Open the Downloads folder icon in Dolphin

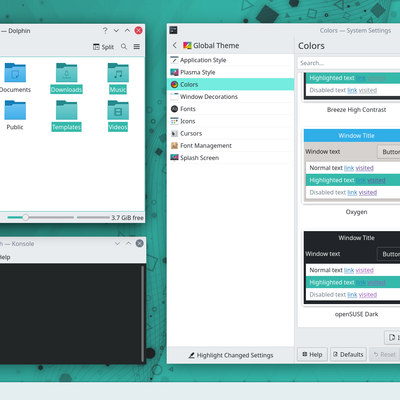point(67,72)
